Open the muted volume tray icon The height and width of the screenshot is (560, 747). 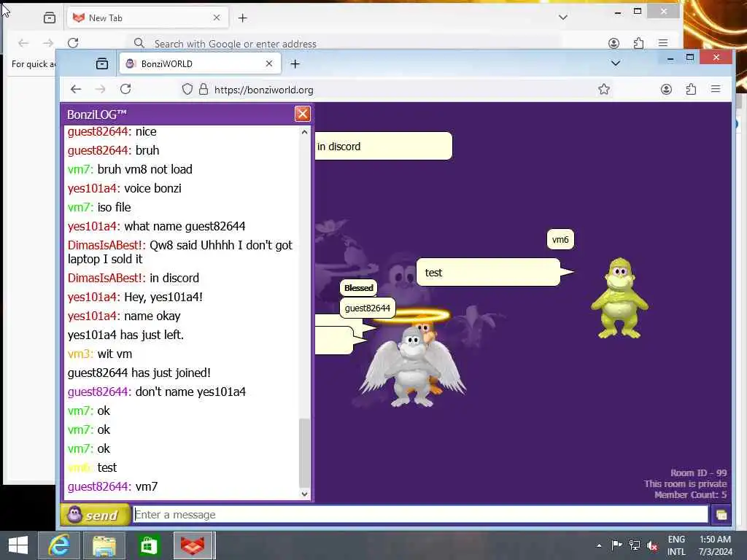652,545
